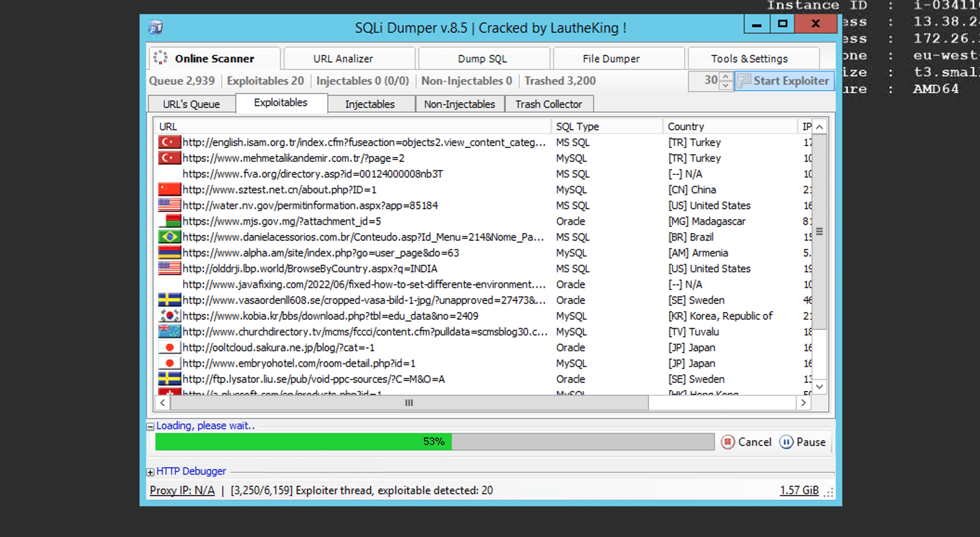Image resolution: width=980 pixels, height=537 pixels.
Task: Click the horizontal scrollbar right arrow
Action: tap(803, 403)
